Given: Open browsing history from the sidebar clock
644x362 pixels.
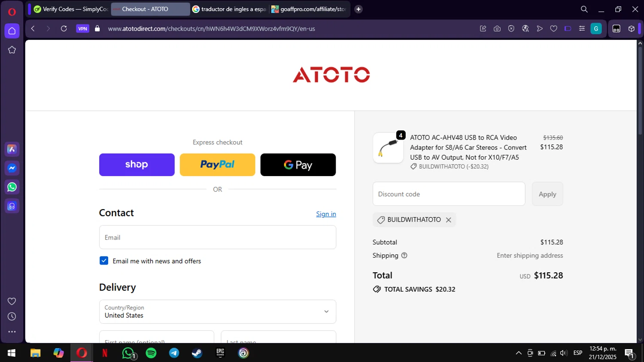Looking at the screenshot, I should [x=12, y=316].
